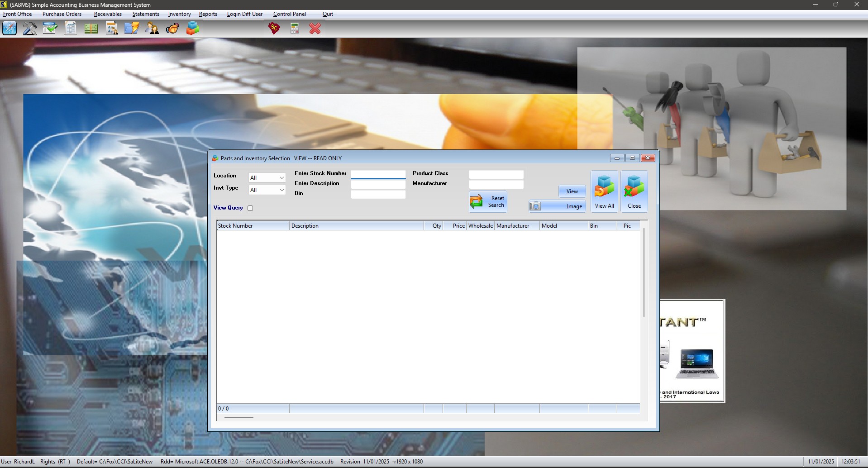868x468 pixels.
Task: Click the Description column header
Action: [x=357, y=225]
